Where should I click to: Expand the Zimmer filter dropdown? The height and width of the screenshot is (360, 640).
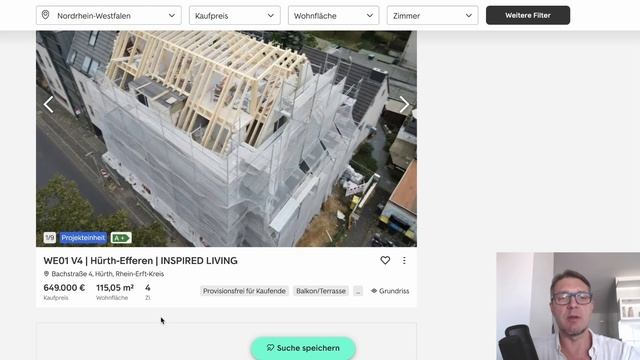pyautogui.click(x=433, y=16)
